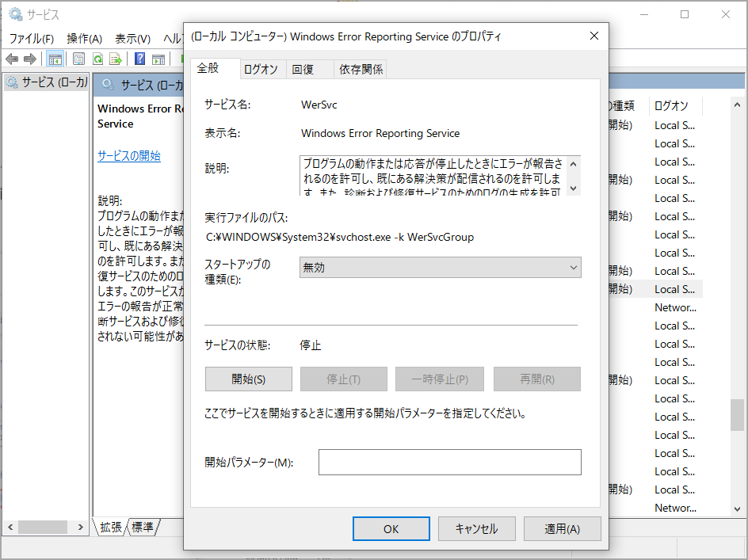Viewport: 748px width, 560px height.
Task: Dismiss the dialog with キャンセル
Action: (476, 528)
